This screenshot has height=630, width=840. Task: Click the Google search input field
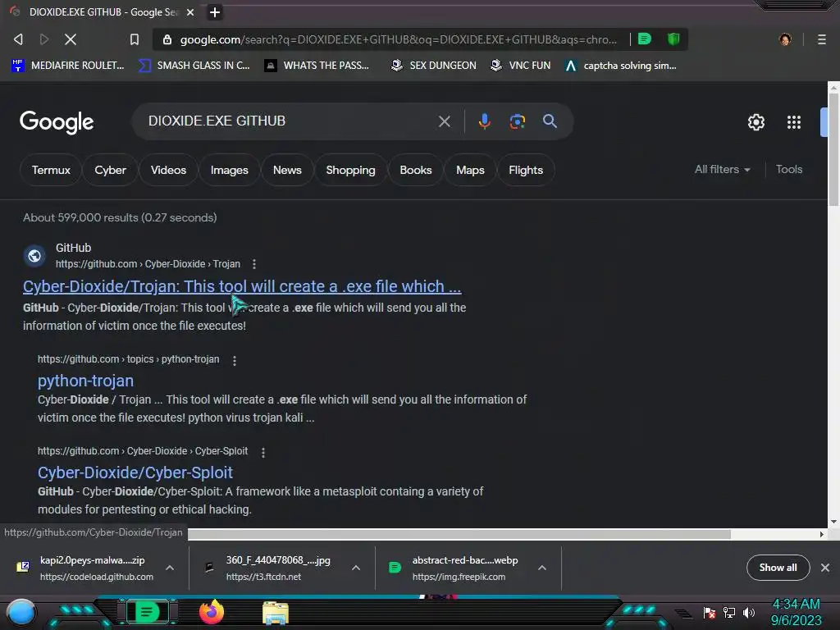point(290,121)
